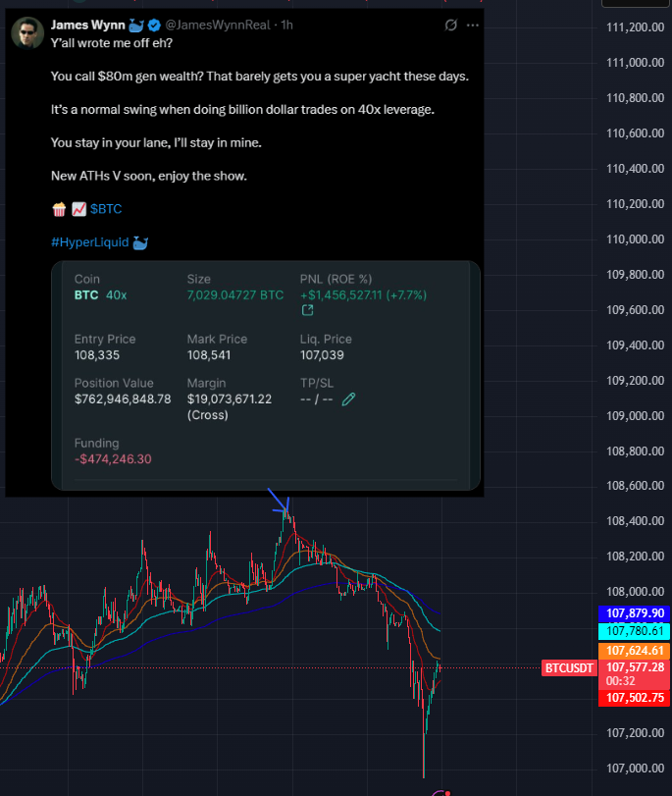672x796 pixels.
Task: Click the mark price 108,541
Action: pos(209,355)
